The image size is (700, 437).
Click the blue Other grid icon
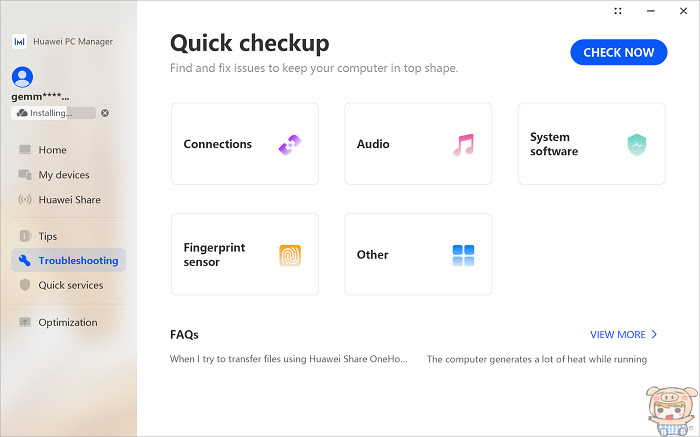[463, 255]
